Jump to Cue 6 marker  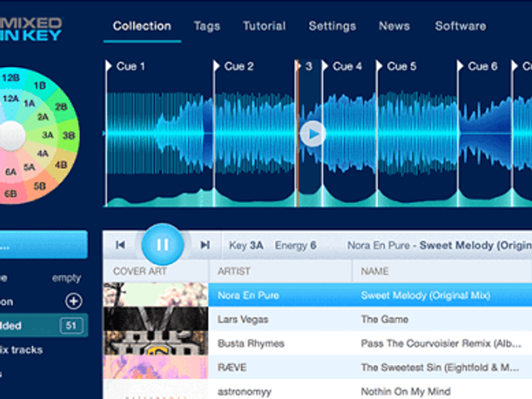tap(477, 66)
